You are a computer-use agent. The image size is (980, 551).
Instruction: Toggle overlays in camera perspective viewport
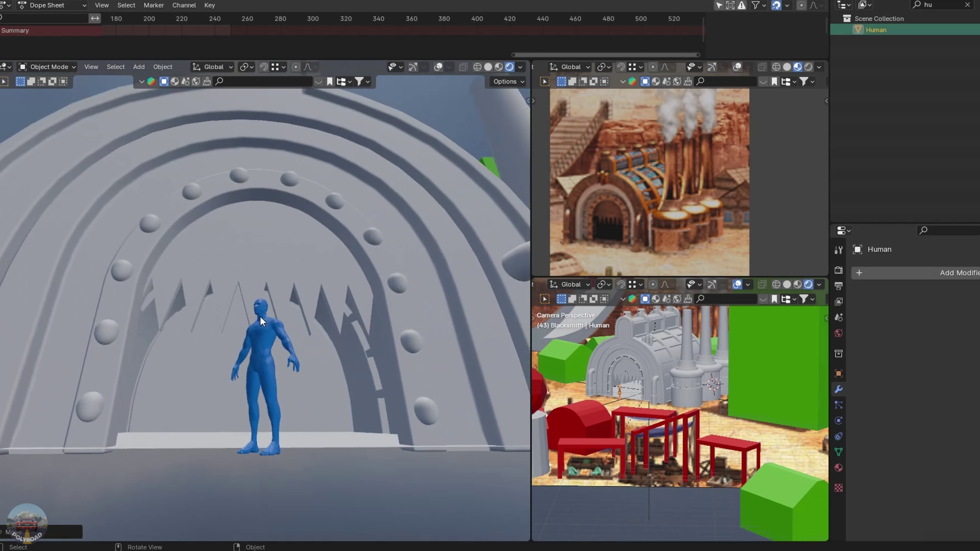[x=737, y=285]
